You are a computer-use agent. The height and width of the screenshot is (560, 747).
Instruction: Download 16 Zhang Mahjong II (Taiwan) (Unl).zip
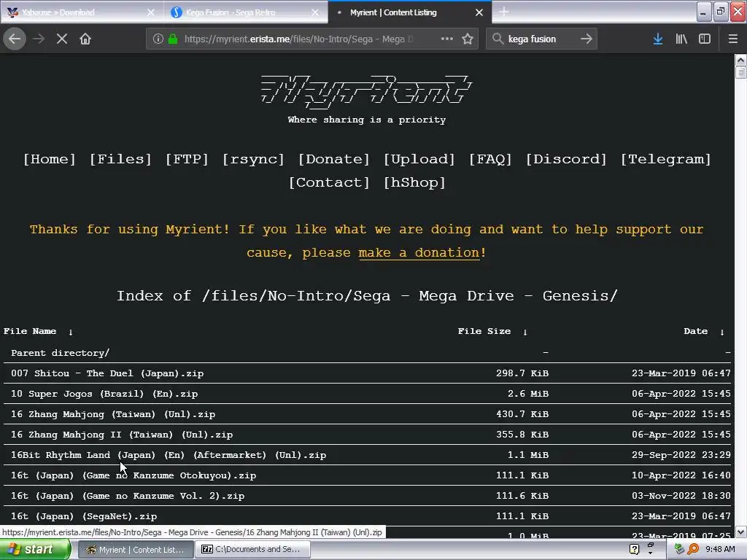coord(122,435)
